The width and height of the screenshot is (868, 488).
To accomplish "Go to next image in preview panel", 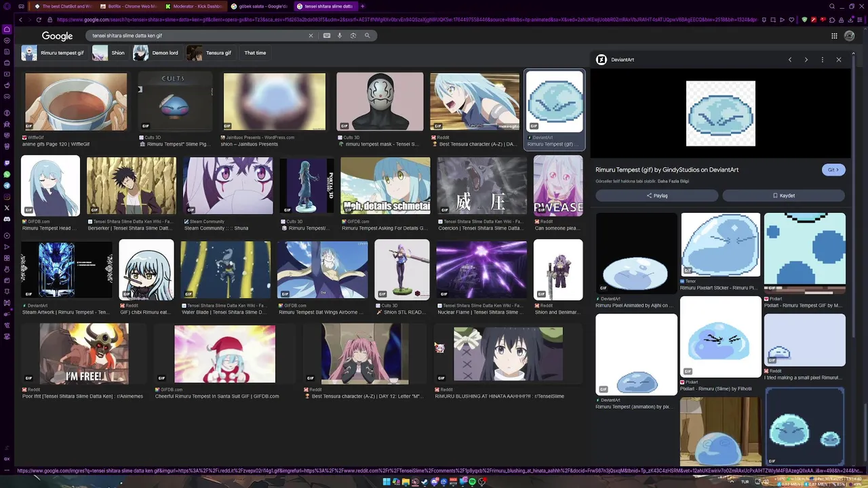I will click(x=806, y=60).
